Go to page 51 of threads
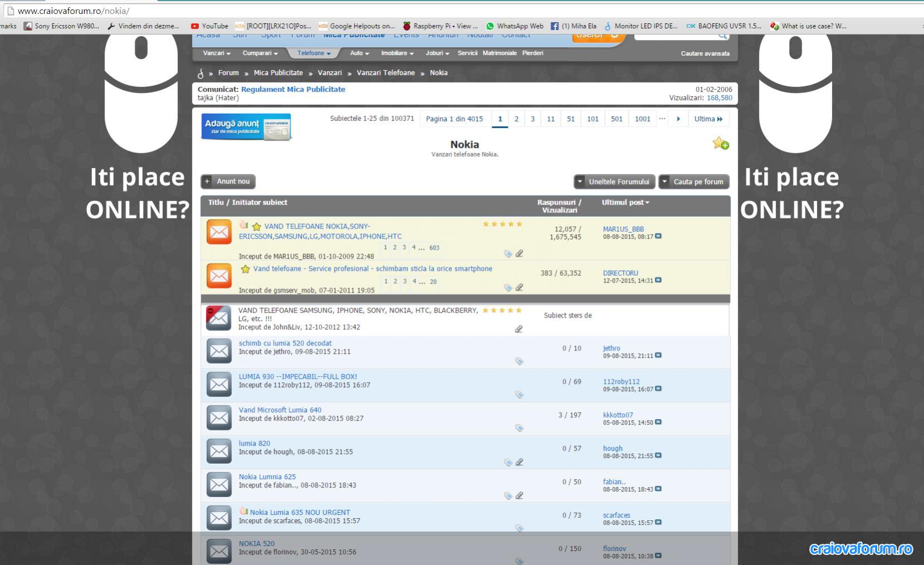The image size is (924, 565). 571,119
